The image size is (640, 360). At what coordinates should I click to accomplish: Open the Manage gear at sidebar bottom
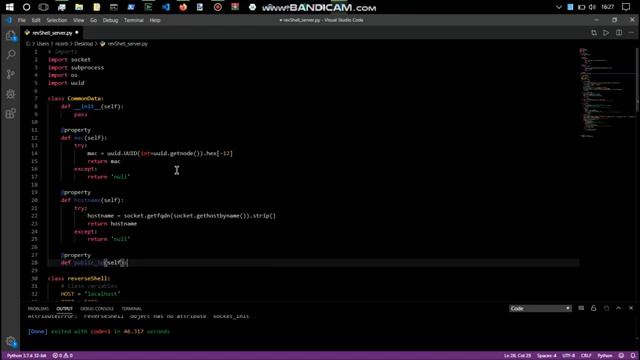(x=11, y=341)
